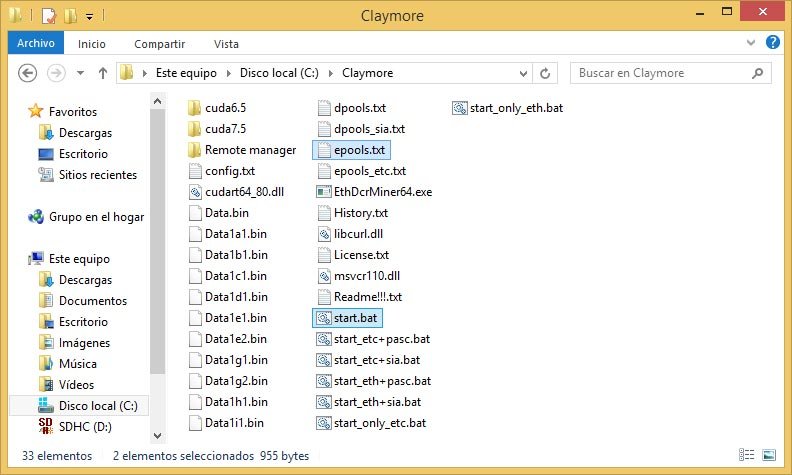
Task: Select History.txt file icon
Action: pos(324,213)
